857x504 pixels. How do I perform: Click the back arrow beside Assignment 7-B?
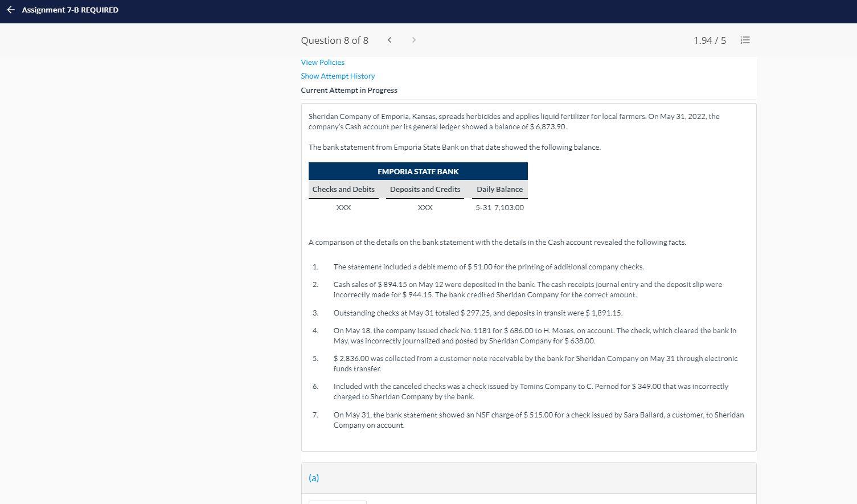(10, 10)
